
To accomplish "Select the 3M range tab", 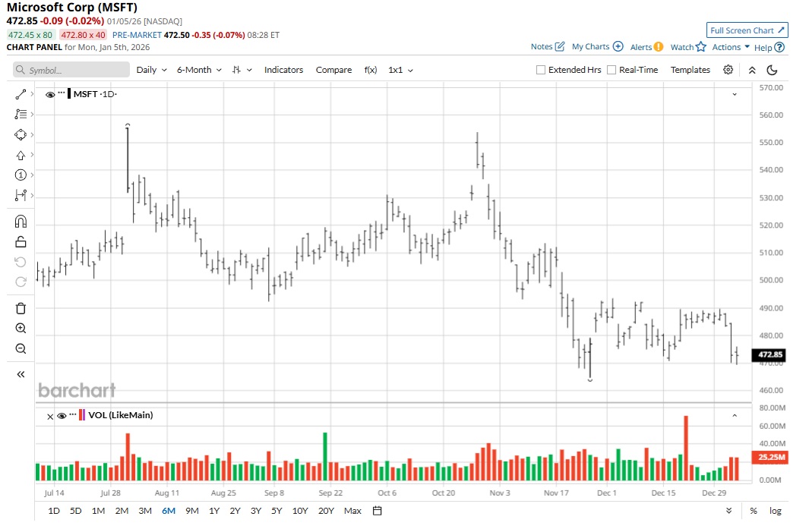I will click(145, 511).
